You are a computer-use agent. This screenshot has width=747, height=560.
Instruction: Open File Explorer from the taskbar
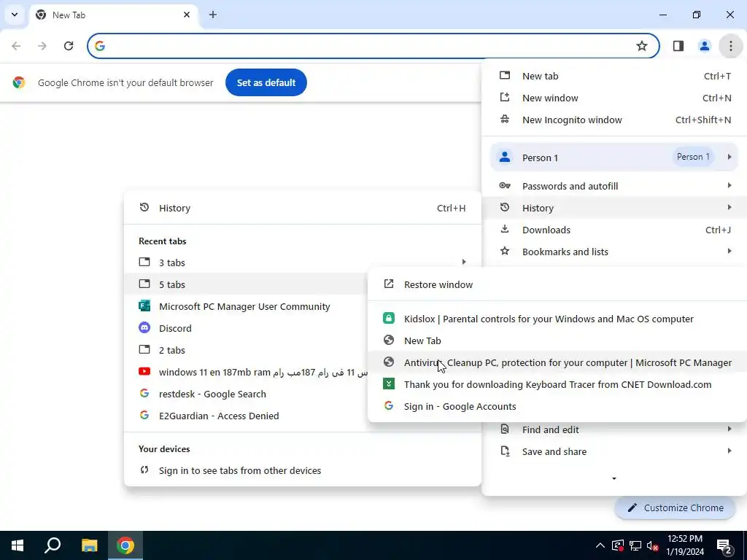click(89, 545)
